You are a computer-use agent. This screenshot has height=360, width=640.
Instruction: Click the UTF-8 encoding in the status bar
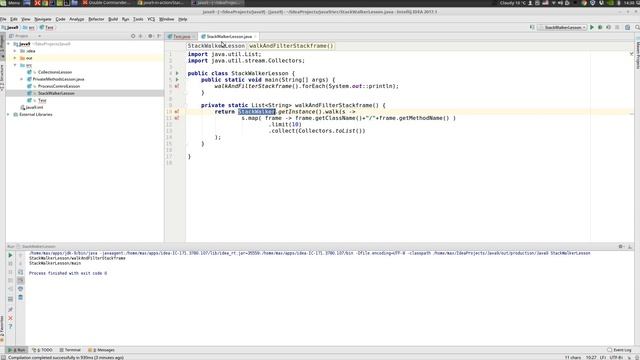coord(616,358)
